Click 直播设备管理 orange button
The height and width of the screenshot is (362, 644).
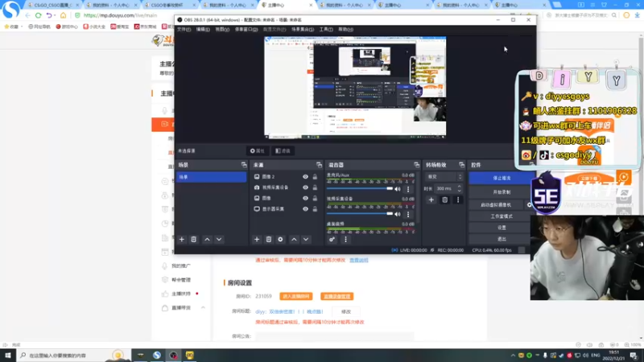click(336, 296)
